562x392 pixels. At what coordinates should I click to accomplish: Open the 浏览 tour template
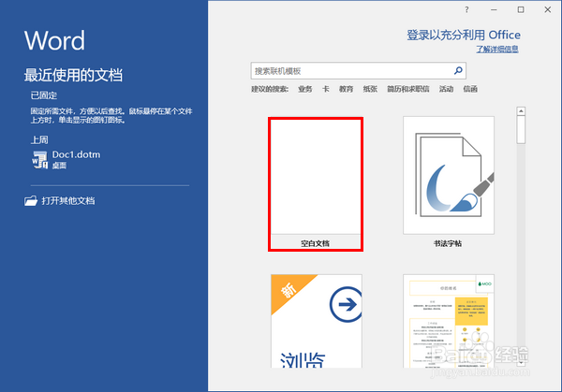pos(317,321)
